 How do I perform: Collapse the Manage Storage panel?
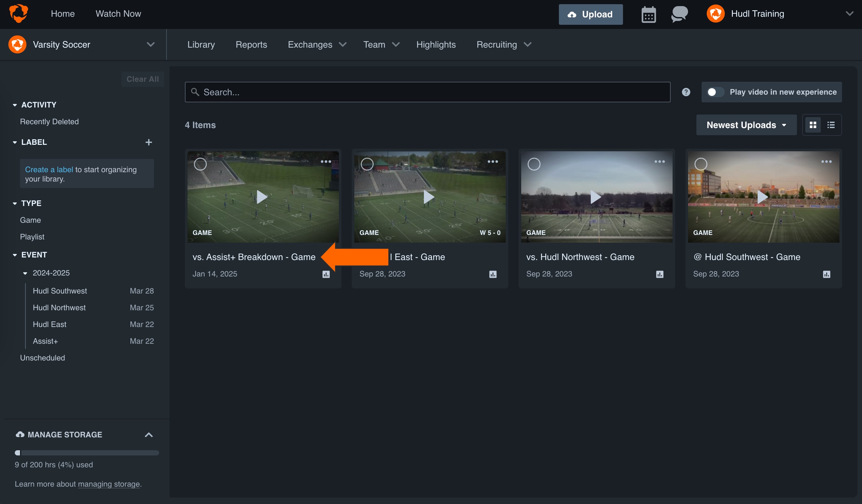(149, 434)
